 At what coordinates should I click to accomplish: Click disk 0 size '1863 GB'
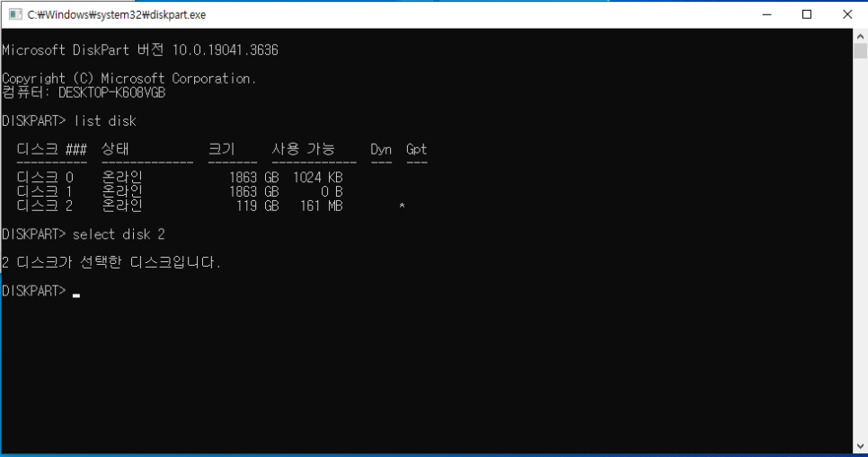click(254, 178)
